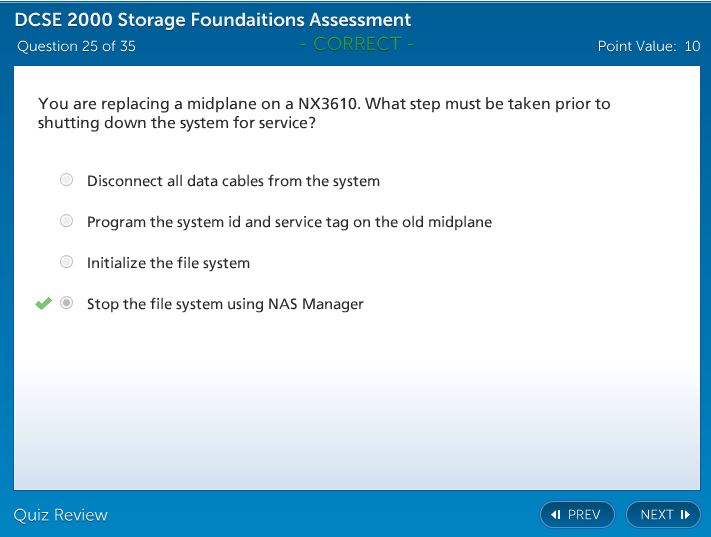Select the 'Disconnect all data cables' radio button
This screenshot has width=711, height=537.
(67, 180)
